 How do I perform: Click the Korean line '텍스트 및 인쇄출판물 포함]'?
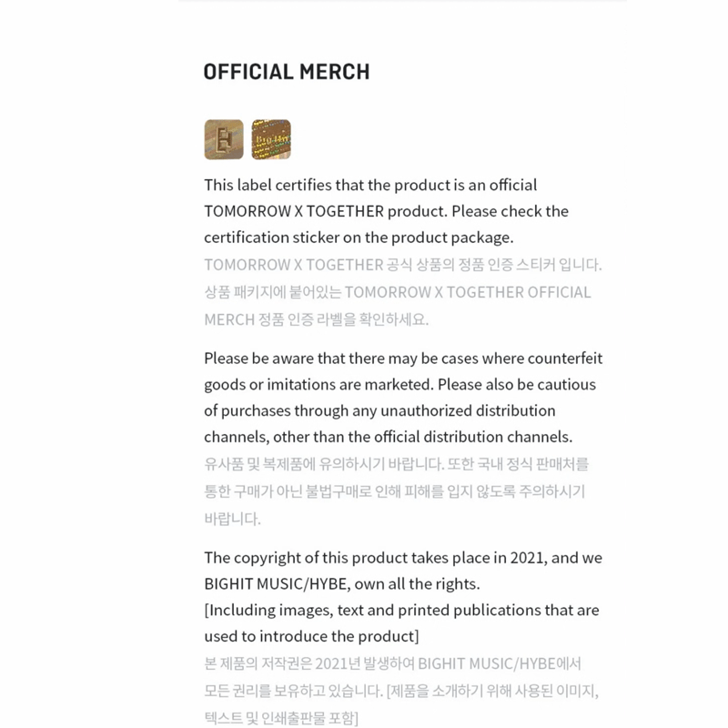tap(281, 718)
